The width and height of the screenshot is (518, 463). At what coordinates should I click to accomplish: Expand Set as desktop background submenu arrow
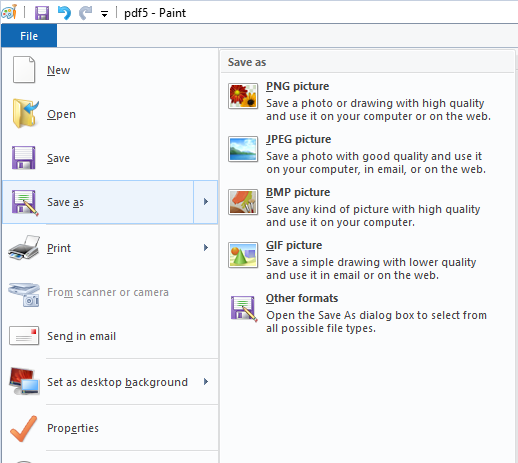(x=206, y=382)
